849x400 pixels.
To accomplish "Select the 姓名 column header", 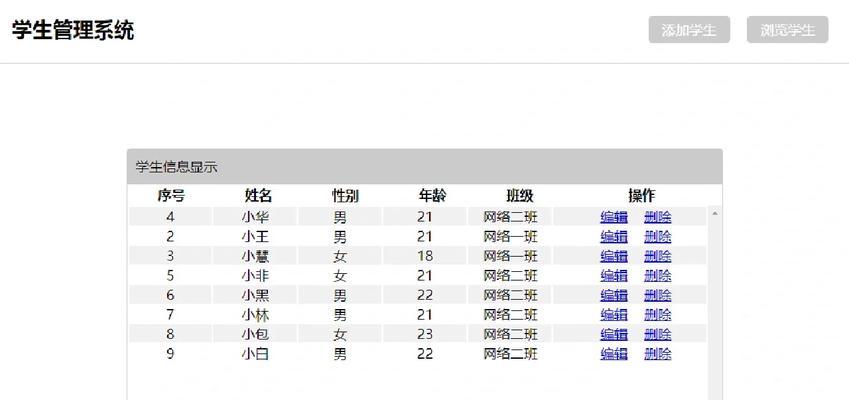I will coord(258,195).
